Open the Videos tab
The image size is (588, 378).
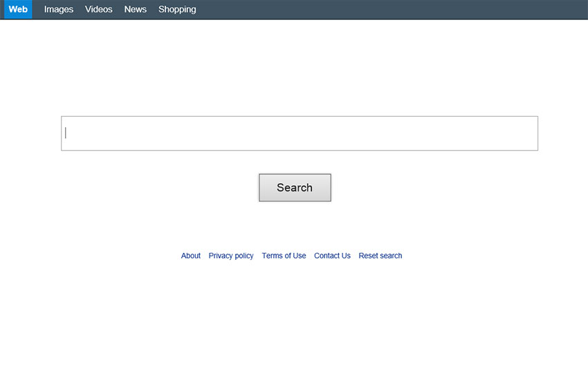(x=99, y=10)
